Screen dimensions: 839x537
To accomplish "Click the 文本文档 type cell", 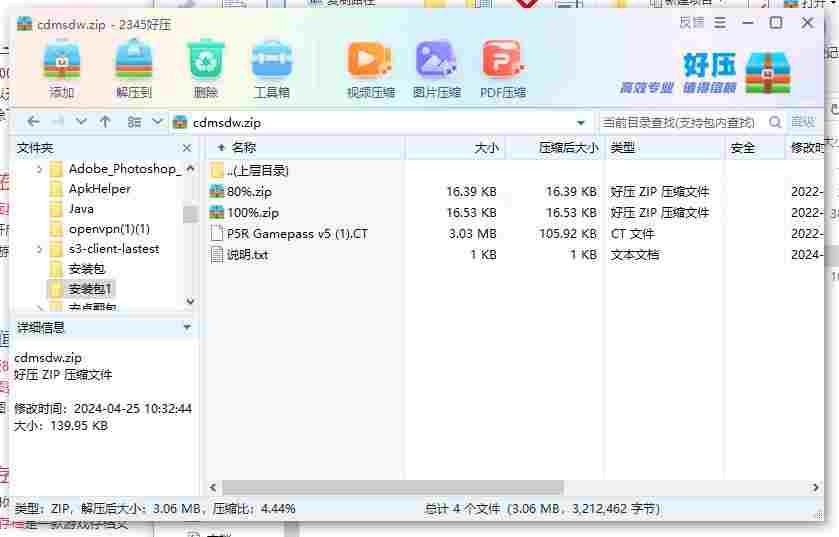I will [635, 255].
